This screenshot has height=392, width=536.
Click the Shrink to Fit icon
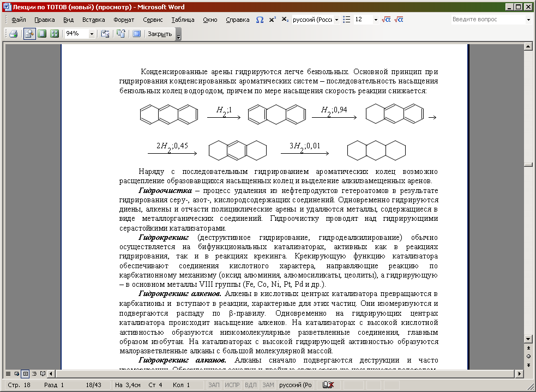121,33
